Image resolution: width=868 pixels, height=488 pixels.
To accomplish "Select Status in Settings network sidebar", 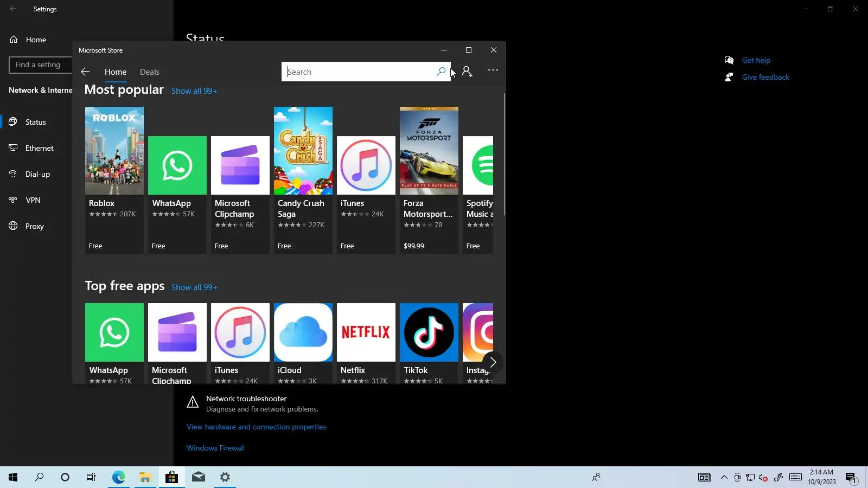I will click(36, 122).
